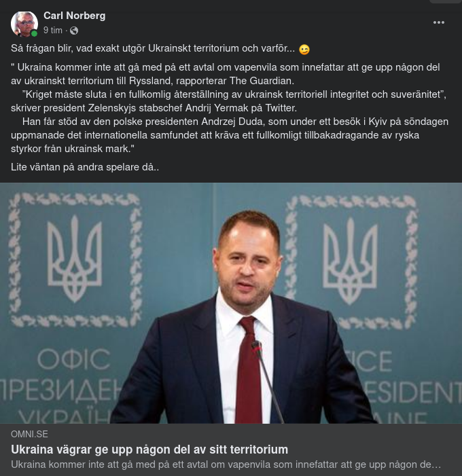Click the "PRESIDENT" sign text in photo
Image resolution: width=462 pixels, height=476 pixels.
406,392
